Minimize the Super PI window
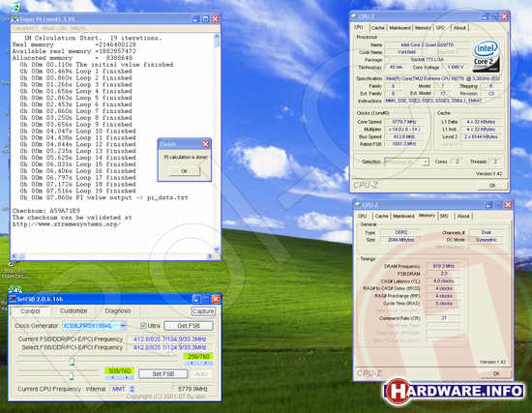532x413 pixels. pyautogui.click(x=195, y=19)
